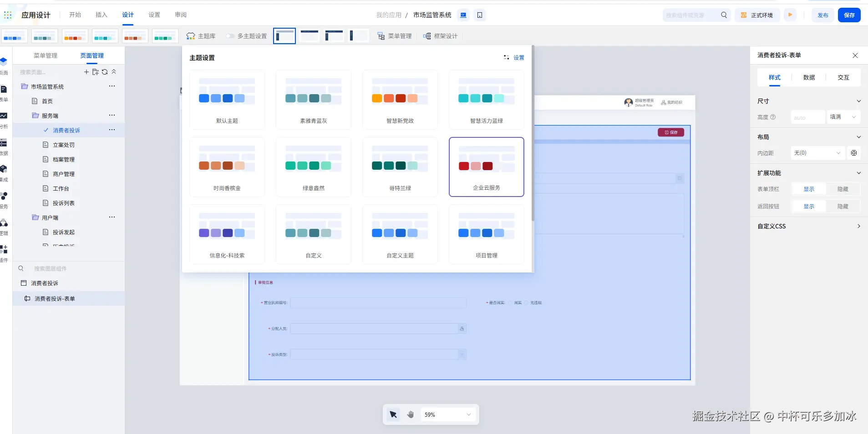The height and width of the screenshot is (434, 868).
Task: Collapse the 扩展功能 section
Action: coord(859,173)
